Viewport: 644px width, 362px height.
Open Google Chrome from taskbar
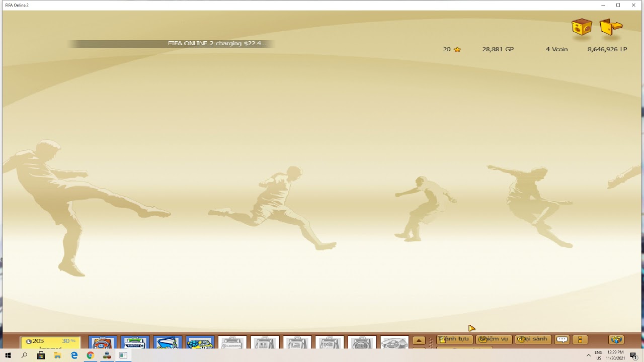click(90, 355)
